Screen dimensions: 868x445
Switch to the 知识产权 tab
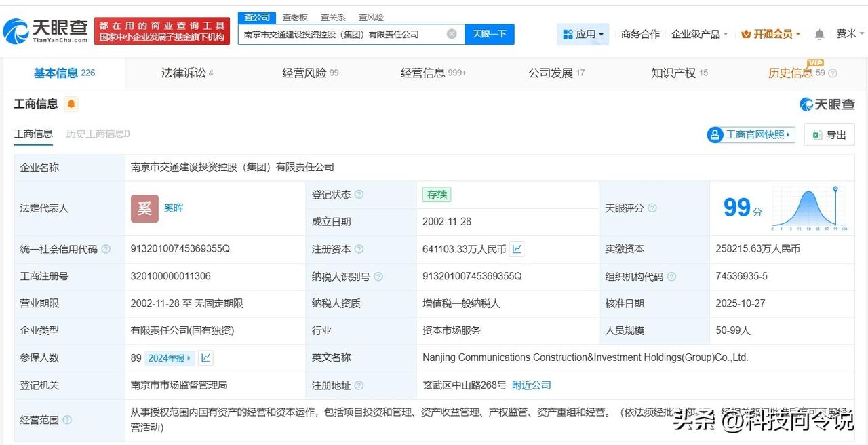click(x=679, y=73)
